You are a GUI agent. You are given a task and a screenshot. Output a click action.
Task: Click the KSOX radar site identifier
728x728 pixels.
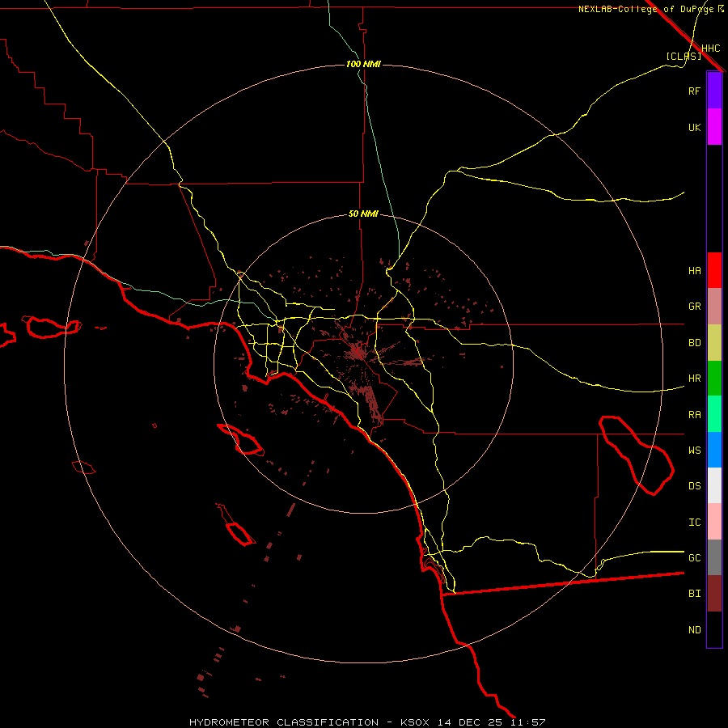click(x=415, y=722)
